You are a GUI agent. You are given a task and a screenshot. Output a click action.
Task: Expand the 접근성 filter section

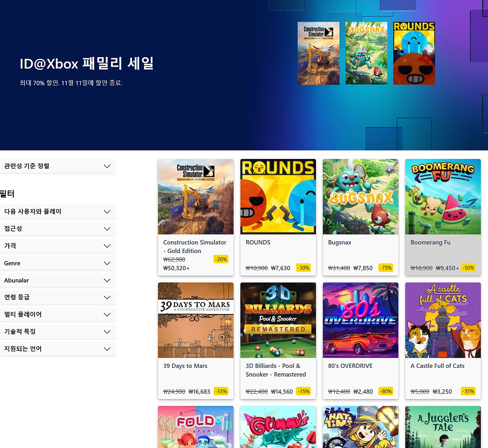point(57,229)
